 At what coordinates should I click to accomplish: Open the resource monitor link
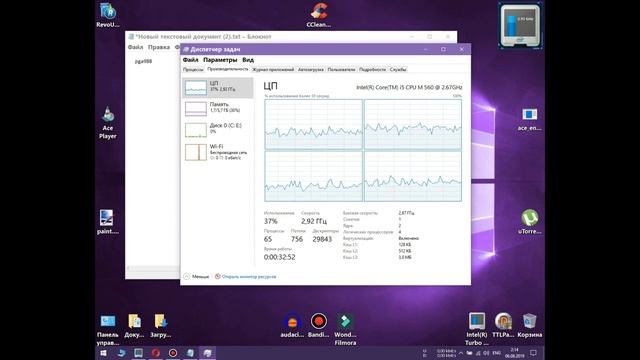pyautogui.click(x=246, y=277)
